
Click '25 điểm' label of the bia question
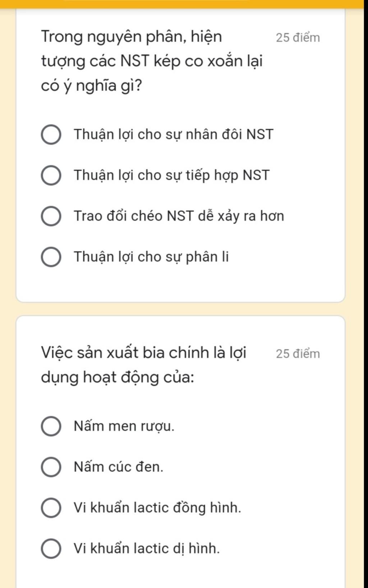tap(298, 354)
